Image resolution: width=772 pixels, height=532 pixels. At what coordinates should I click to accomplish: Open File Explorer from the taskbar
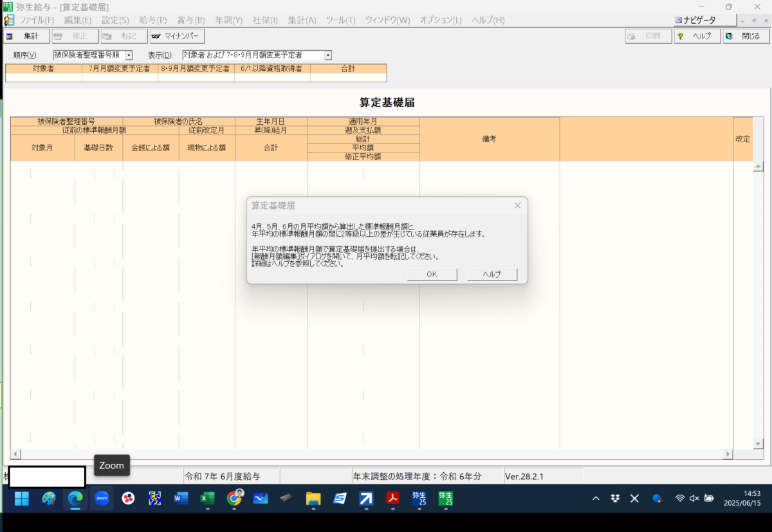pyautogui.click(x=313, y=499)
